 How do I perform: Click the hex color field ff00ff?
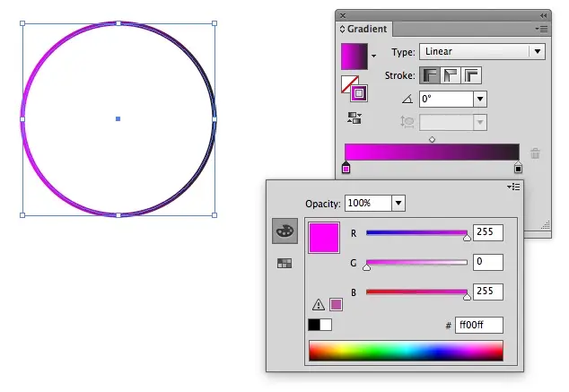(x=479, y=325)
